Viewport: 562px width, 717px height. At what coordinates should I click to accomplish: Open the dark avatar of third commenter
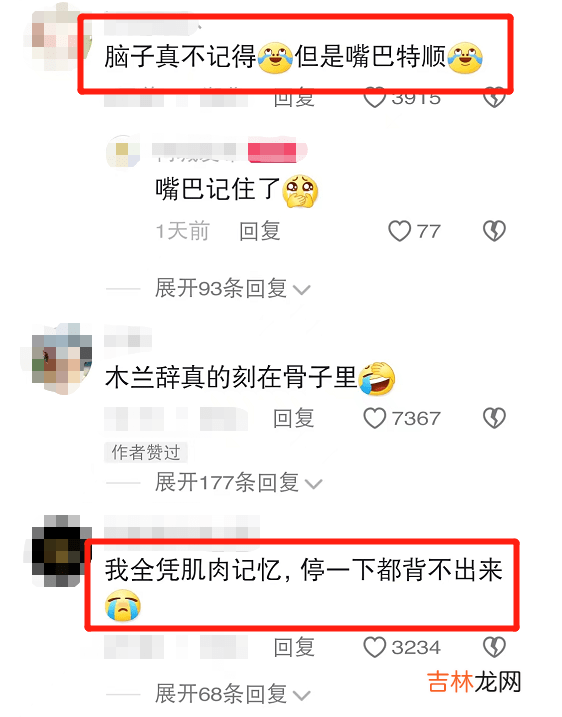60,551
